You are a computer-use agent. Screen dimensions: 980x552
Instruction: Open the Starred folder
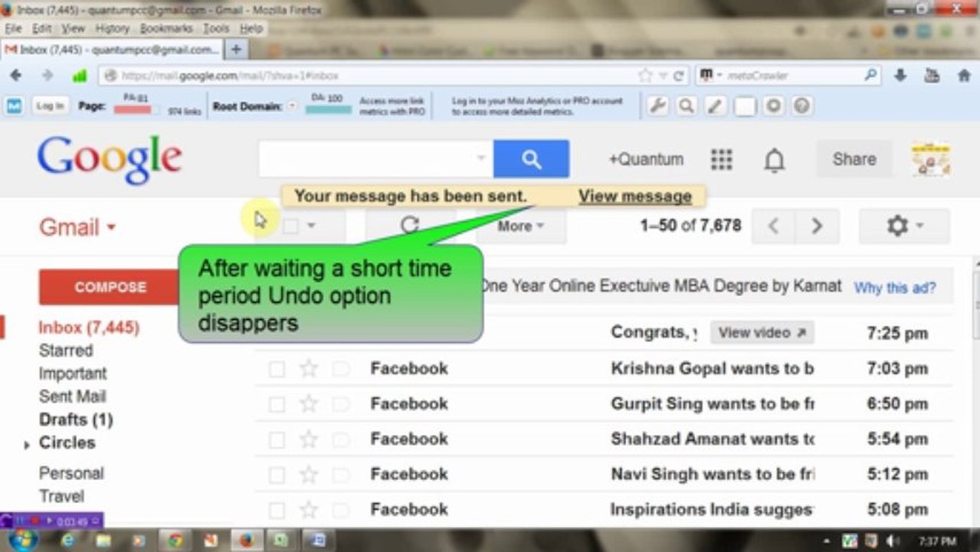tap(66, 350)
